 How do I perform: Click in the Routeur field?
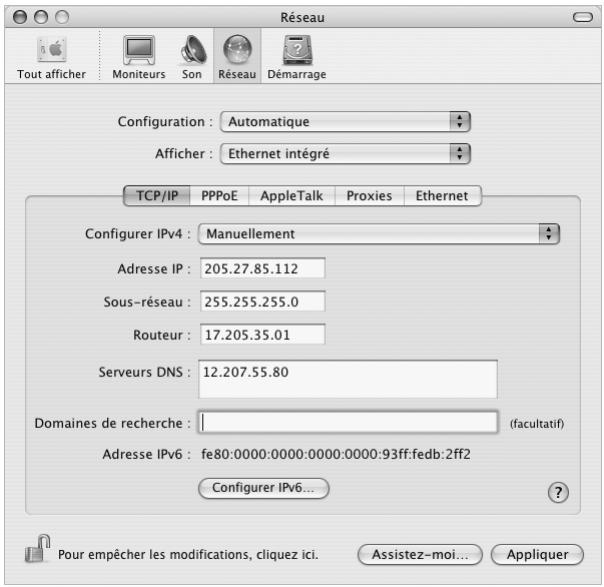[263, 335]
